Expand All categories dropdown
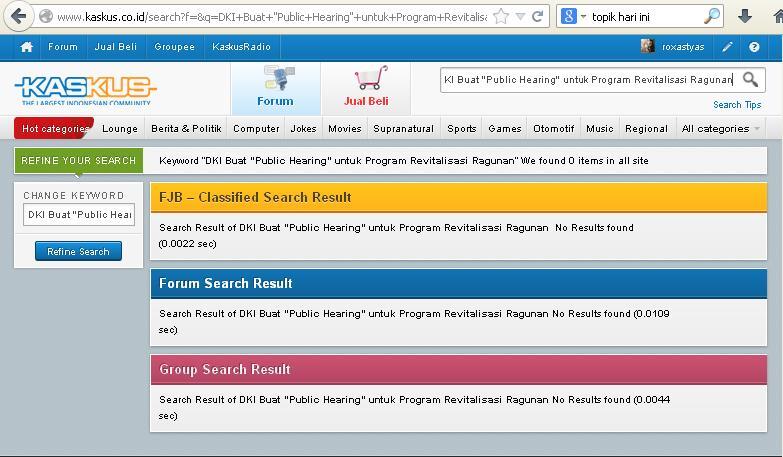 point(720,129)
